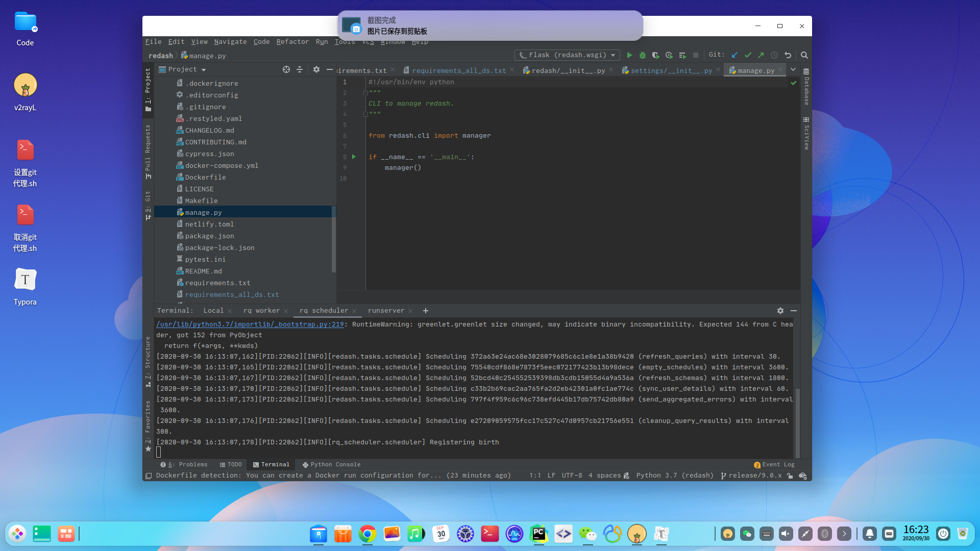Open Search Everywhere magnifier icon

click(x=804, y=55)
